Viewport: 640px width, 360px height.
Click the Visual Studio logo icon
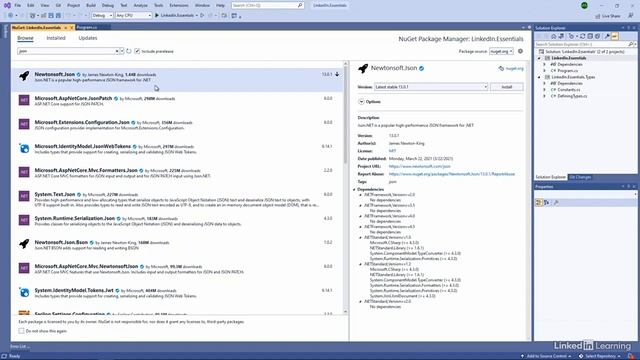tap(7, 5)
